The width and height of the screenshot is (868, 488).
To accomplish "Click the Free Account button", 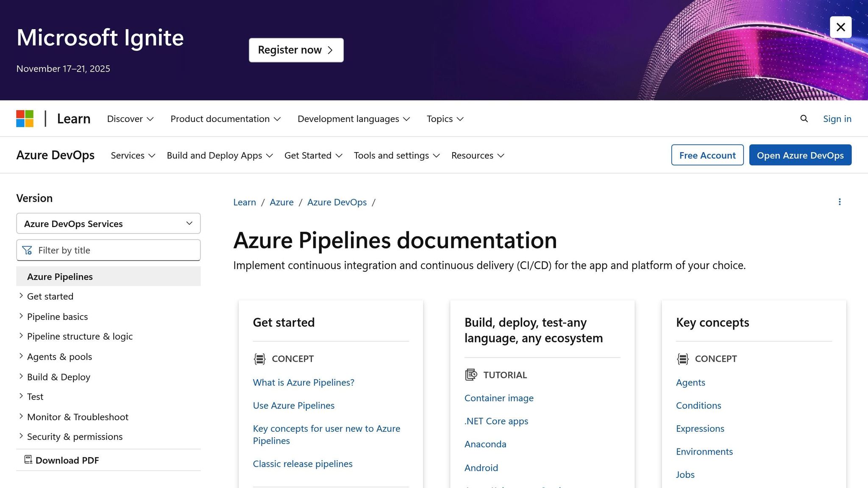I will (x=707, y=155).
